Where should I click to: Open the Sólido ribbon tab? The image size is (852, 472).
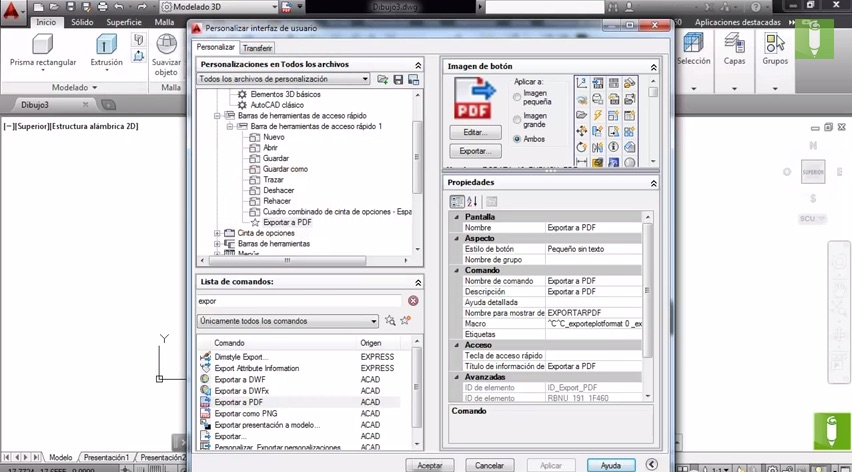(82, 22)
